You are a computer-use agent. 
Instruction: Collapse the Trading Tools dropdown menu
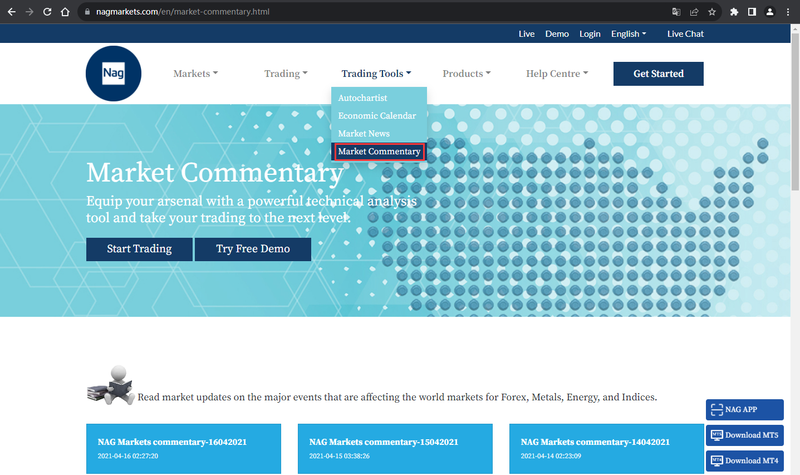point(376,73)
